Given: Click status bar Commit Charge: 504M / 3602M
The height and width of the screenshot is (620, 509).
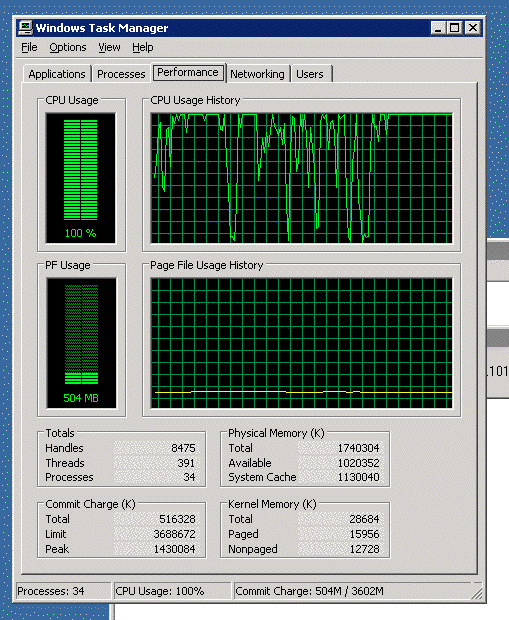Looking at the screenshot, I should click(x=352, y=591).
